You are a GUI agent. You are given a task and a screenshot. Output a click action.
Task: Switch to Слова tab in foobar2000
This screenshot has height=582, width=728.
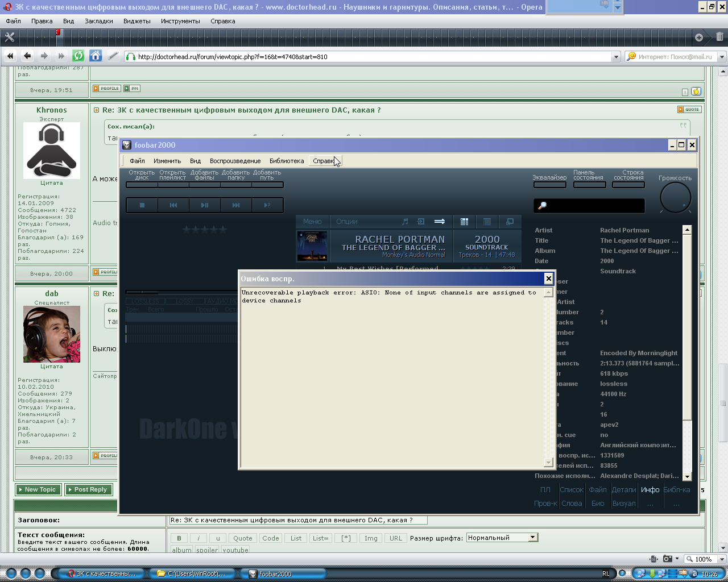[572, 503]
